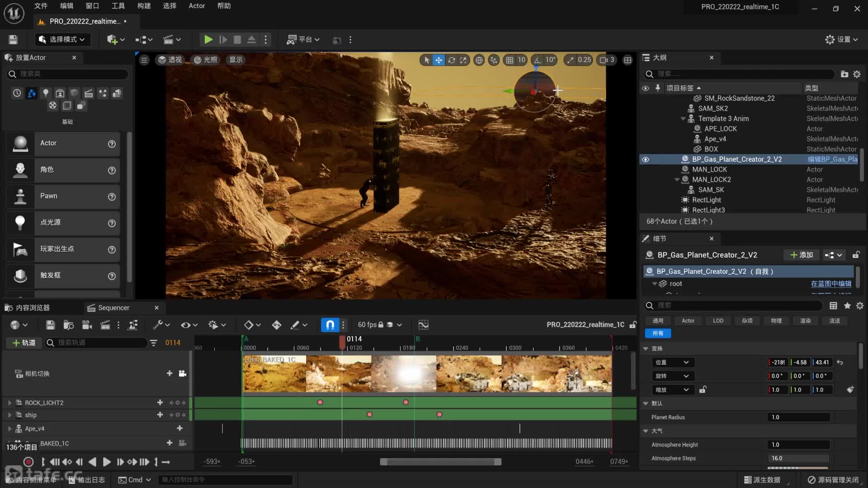Image resolution: width=868 pixels, height=488 pixels.
Task: Select the recently placed clock icon
Action: (17, 93)
